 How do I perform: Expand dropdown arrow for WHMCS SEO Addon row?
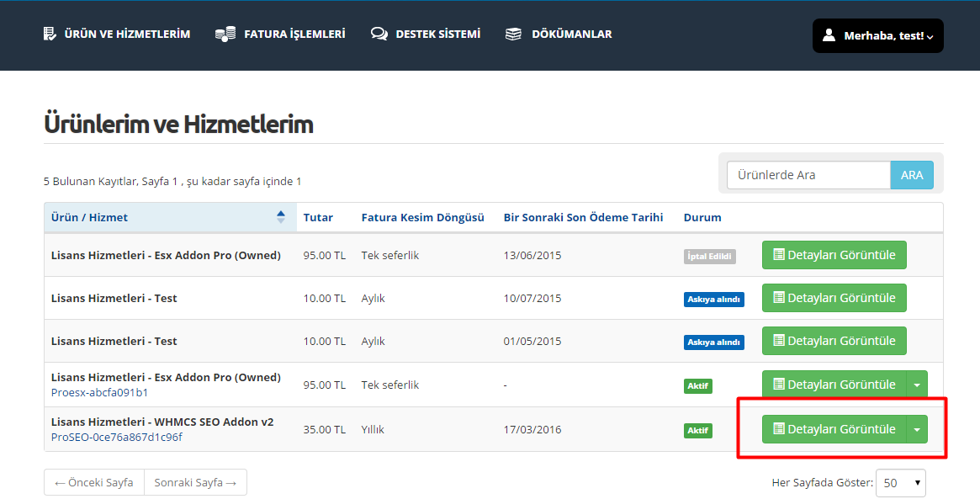click(917, 429)
